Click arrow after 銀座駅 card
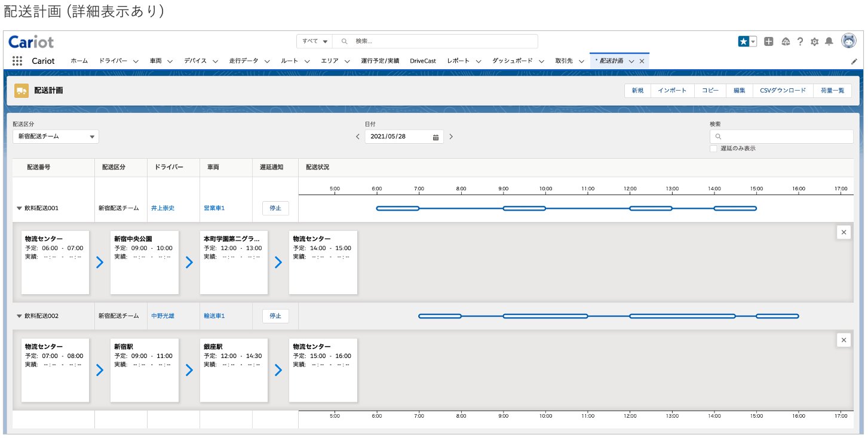 click(278, 370)
